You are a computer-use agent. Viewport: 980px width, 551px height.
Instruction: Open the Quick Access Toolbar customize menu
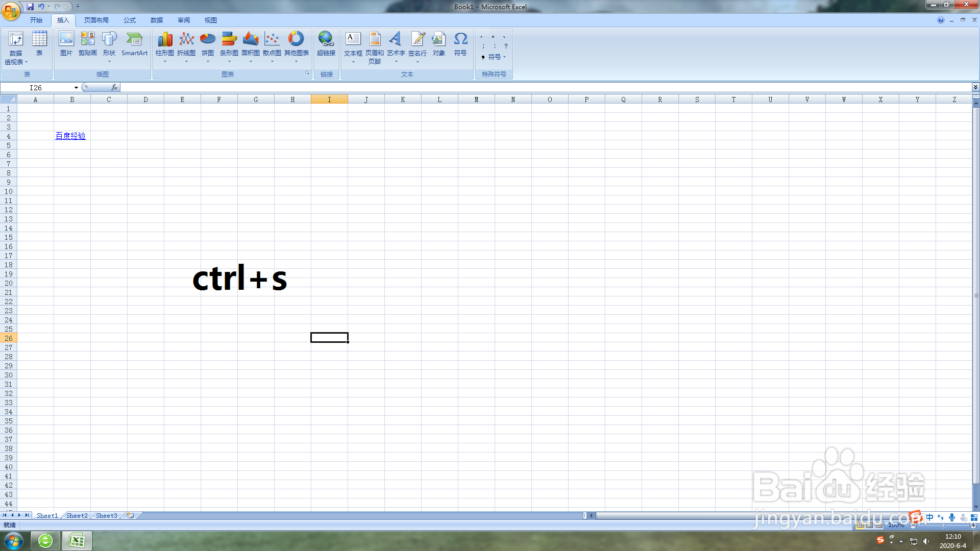click(78, 6)
